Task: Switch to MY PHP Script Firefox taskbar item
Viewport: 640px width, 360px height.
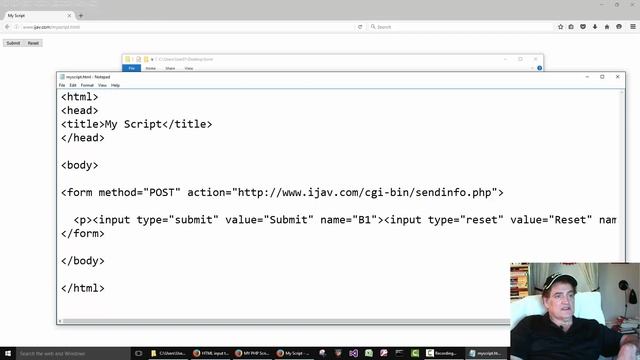Action: 253,353
